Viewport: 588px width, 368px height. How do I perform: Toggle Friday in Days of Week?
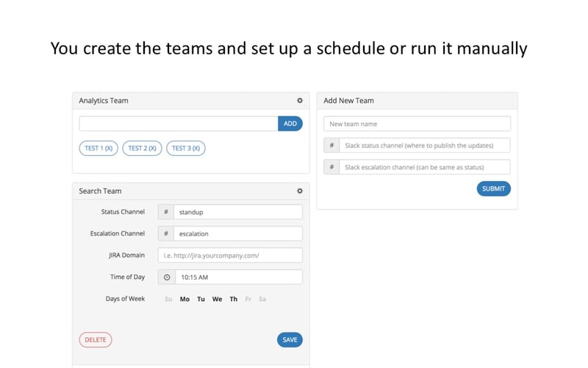coord(248,300)
